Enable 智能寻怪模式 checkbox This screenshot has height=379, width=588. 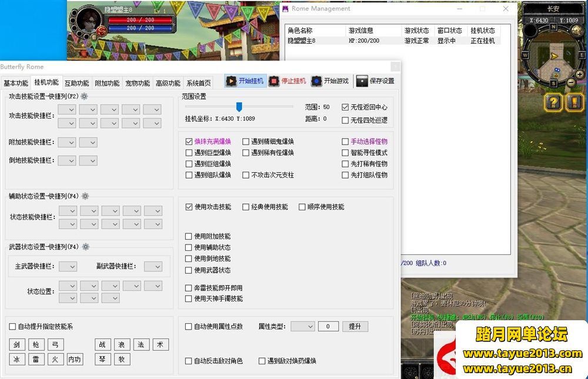tap(345, 153)
